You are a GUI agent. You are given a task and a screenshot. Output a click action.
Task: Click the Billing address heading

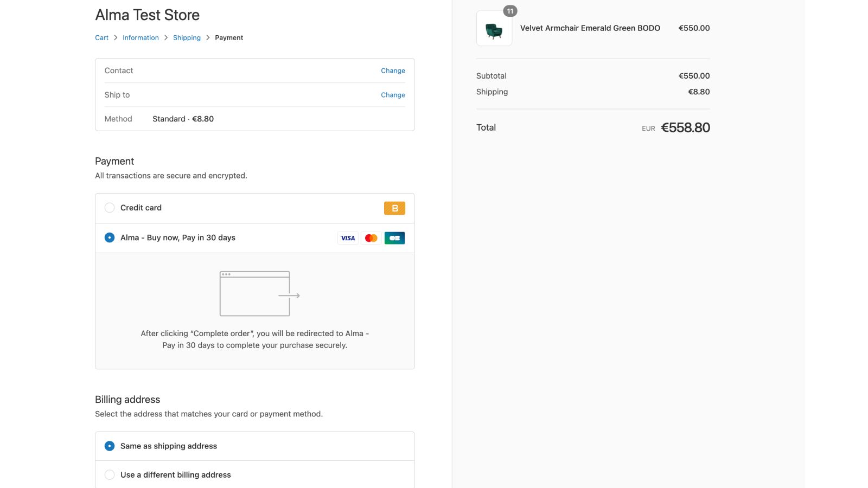pyautogui.click(x=127, y=400)
